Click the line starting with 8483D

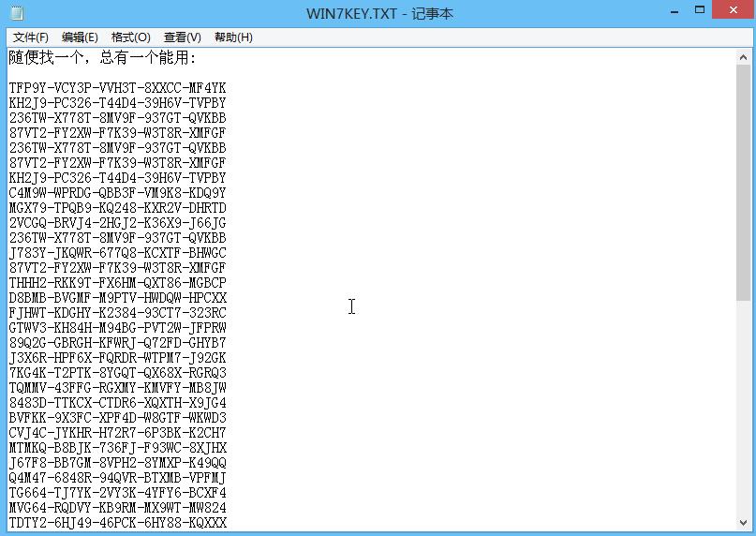(118, 403)
